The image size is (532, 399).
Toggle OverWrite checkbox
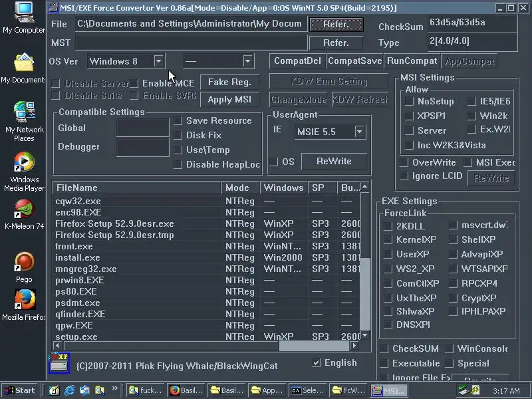[404, 162]
